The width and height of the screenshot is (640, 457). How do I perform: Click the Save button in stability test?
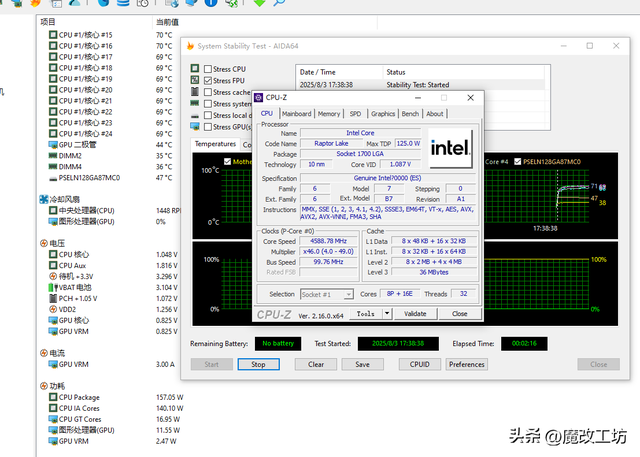pos(362,364)
